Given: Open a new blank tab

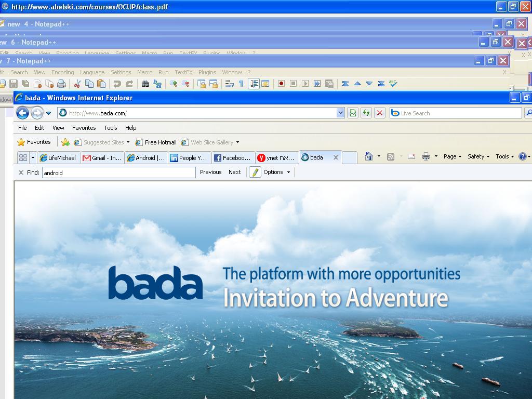Looking at the screenshot, I should click(x=350, y=158).
